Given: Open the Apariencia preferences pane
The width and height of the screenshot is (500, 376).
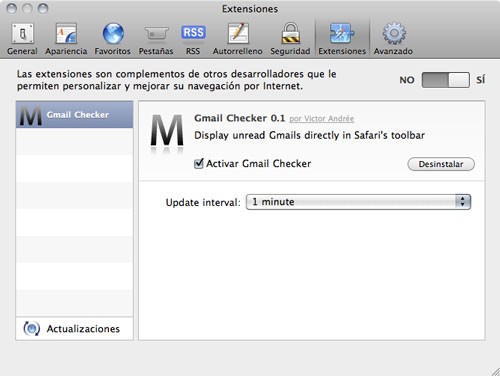Looking at the screenshot, I should 66,39.
